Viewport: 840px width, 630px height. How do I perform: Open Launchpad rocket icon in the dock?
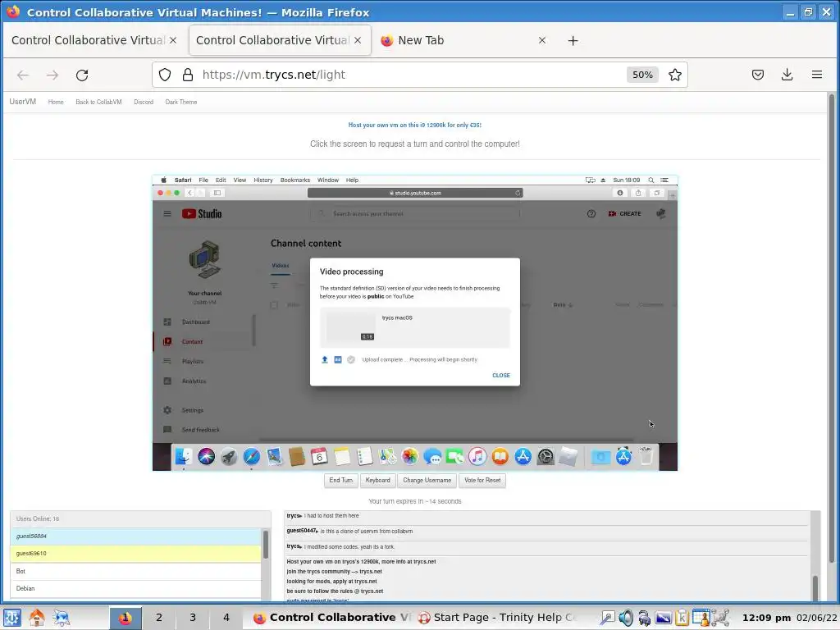229,457
